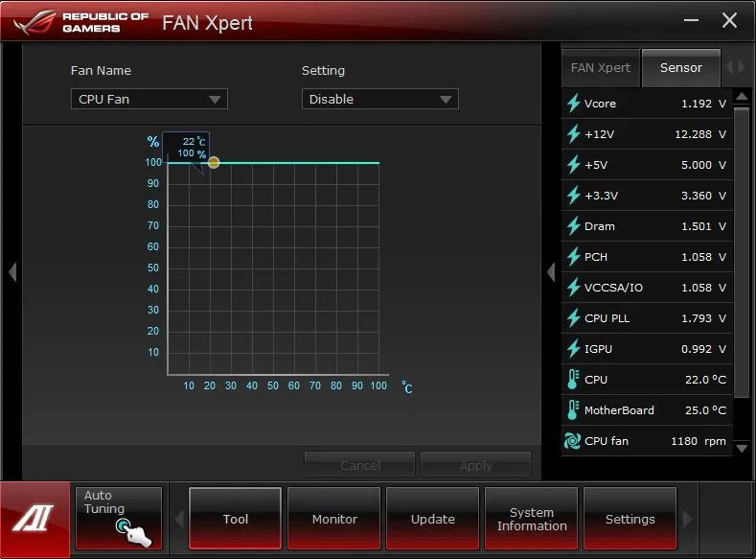Viewport: 756px width, 559px height.
Task: Click the CPU temperature thermometer icon
Action: (572, 380)
